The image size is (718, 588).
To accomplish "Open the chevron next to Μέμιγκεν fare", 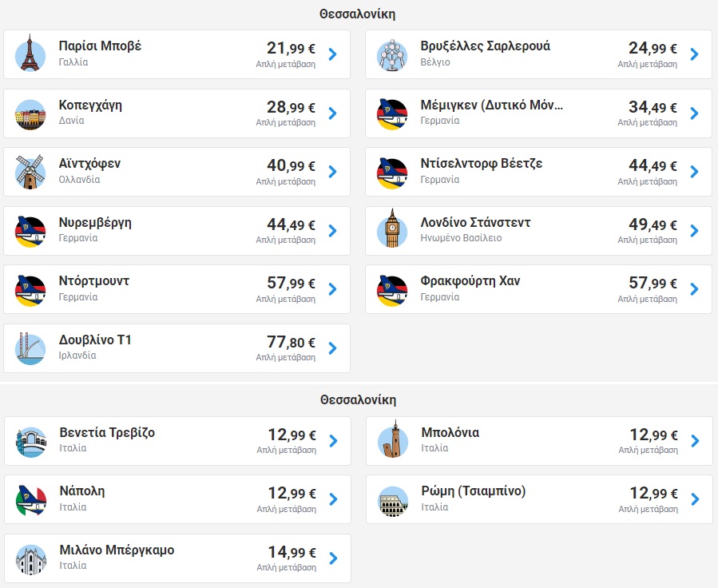I will 695,113.
